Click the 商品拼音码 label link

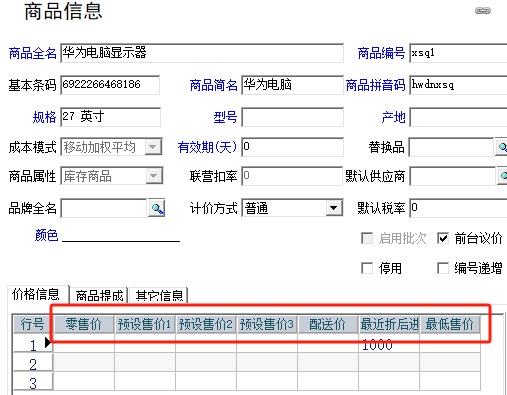[x=375, y=85]
